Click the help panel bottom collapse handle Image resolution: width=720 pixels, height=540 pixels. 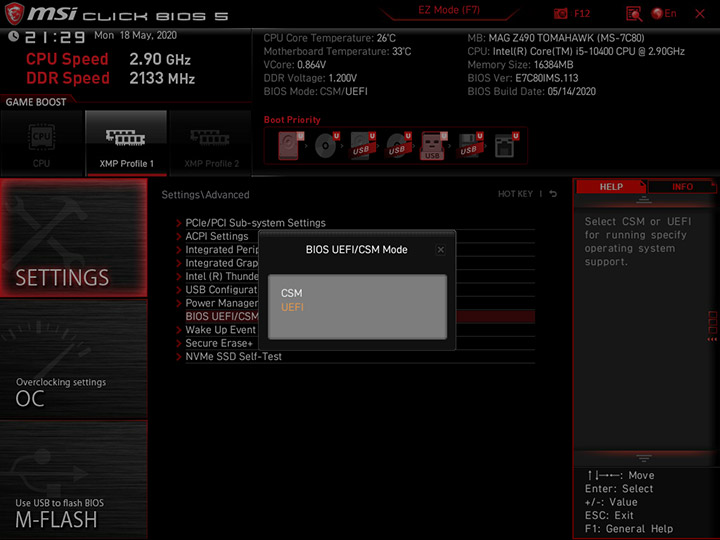click(x=643, y=458)
